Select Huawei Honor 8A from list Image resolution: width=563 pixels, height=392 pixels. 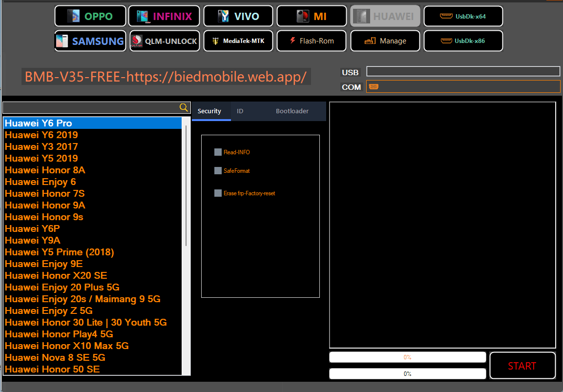[44, 170]
